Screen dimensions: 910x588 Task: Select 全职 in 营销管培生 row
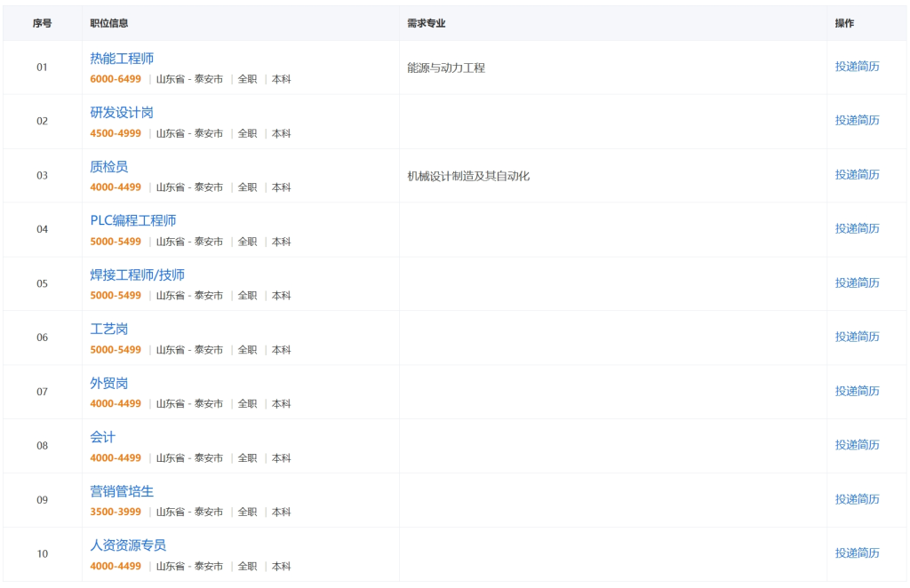pos(247,512)
